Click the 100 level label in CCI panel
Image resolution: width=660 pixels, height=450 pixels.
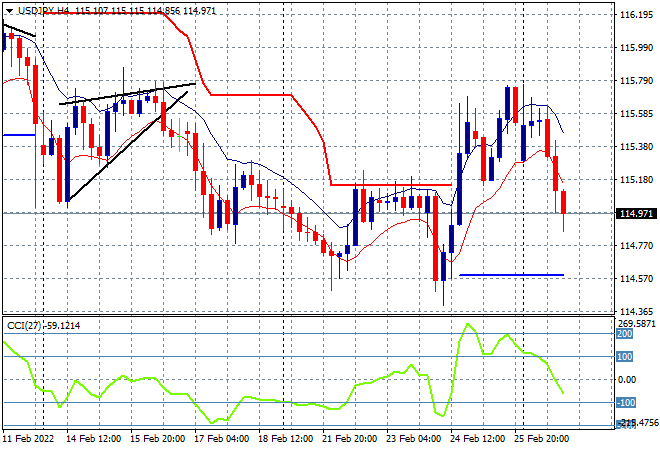tap(624, 357)
